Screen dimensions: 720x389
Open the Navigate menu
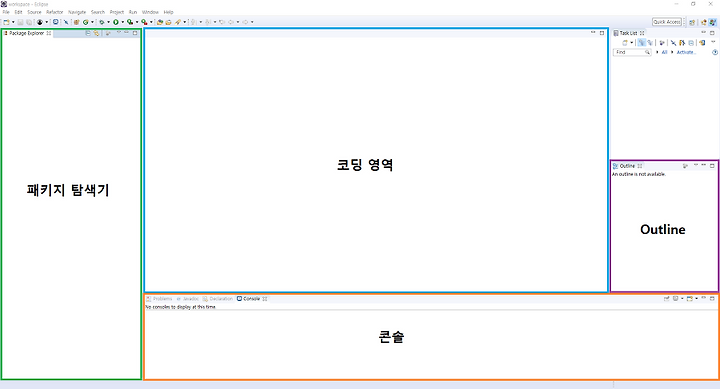(x=77, y=12)
